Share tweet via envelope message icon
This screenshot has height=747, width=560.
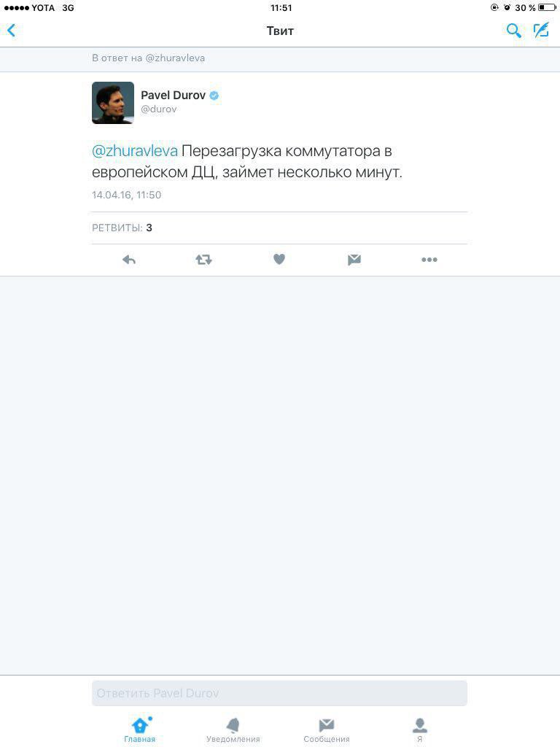pyautogui.click(x=354, y=260)
